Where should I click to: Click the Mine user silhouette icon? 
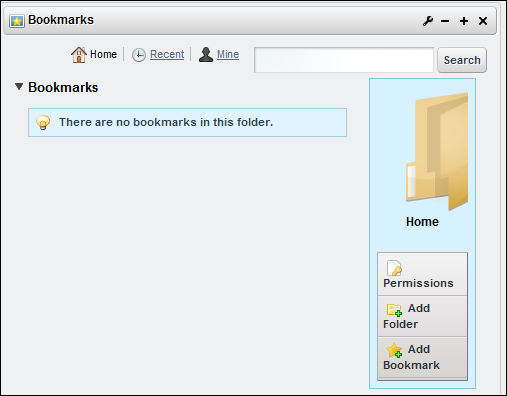(x=206, y=54)
